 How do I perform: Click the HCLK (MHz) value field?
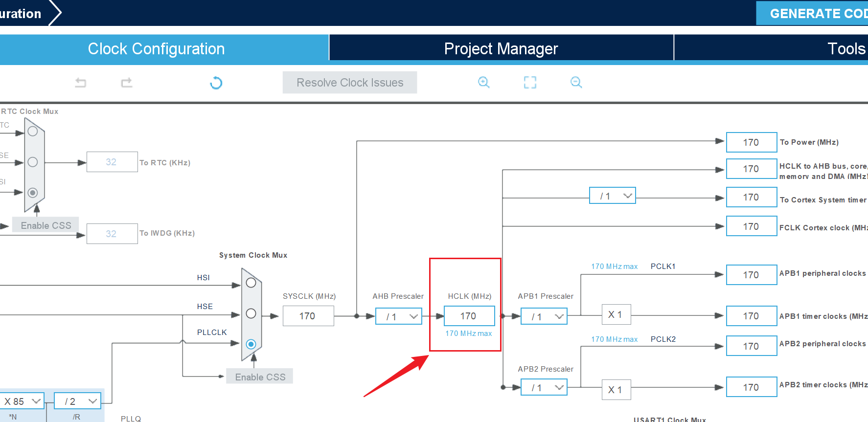(469, 316)
